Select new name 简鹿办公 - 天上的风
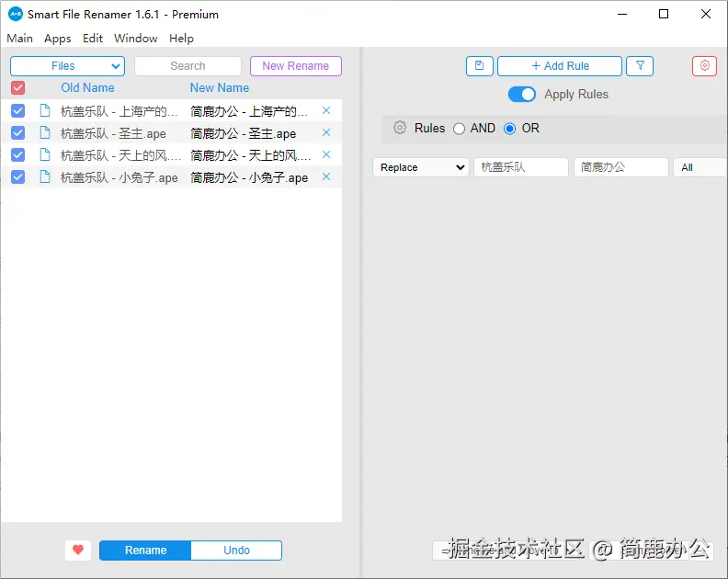This screenshot has width=728, height=579. click(x=251, y=155)
